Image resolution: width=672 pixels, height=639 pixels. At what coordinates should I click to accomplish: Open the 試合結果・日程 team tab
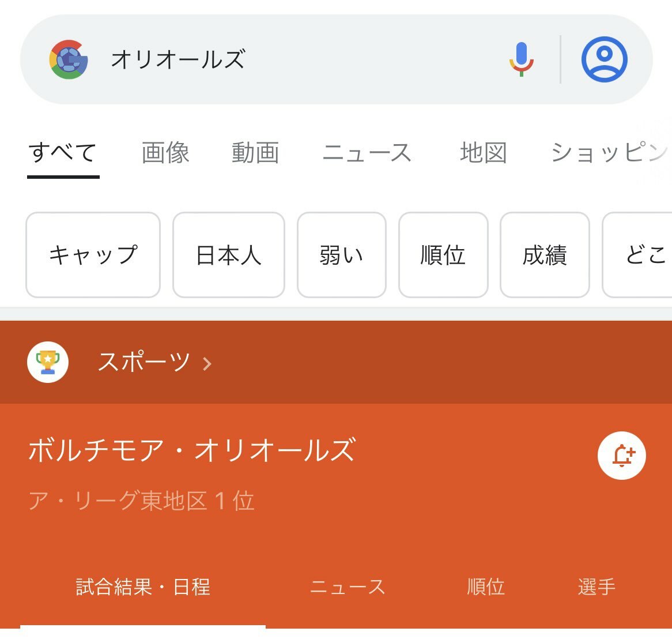coord(143,587)
